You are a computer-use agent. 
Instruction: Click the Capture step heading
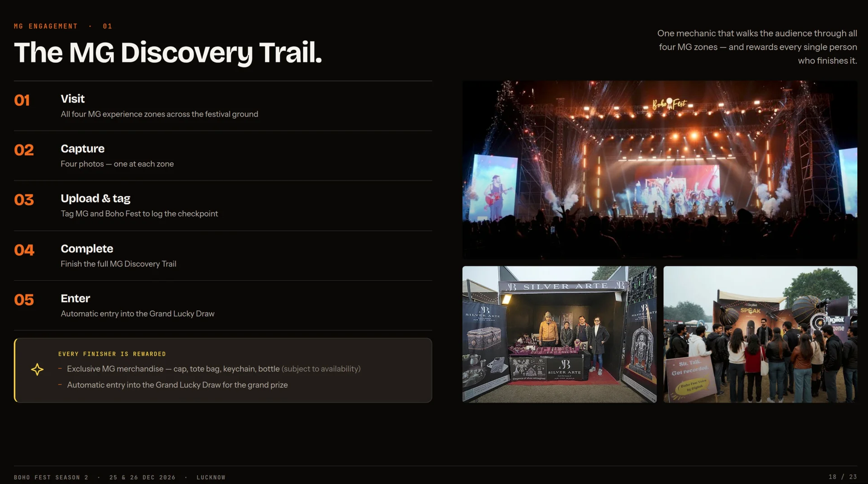[x=82, y=149]
